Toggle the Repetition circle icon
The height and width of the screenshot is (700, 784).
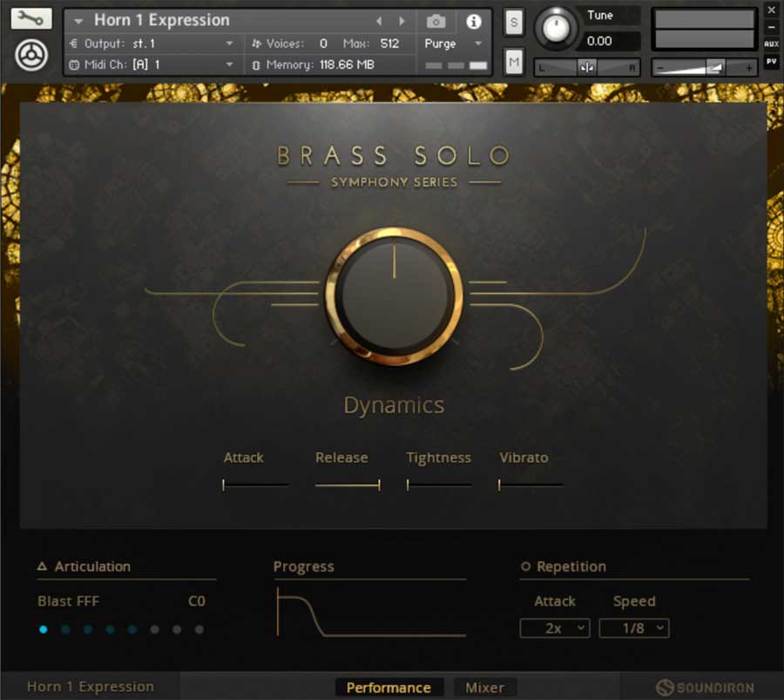point(525,567)
